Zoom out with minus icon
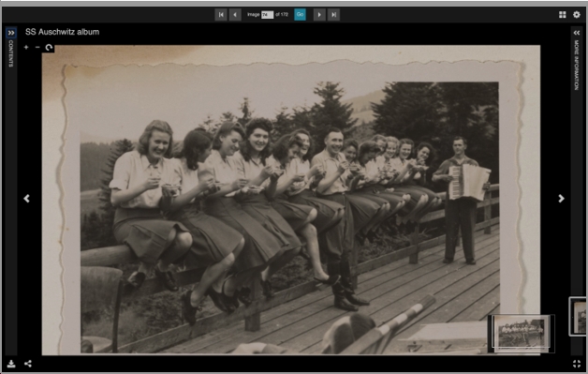Image resolution: width=588 pixels, height=374 pixels. pos(37,47)
